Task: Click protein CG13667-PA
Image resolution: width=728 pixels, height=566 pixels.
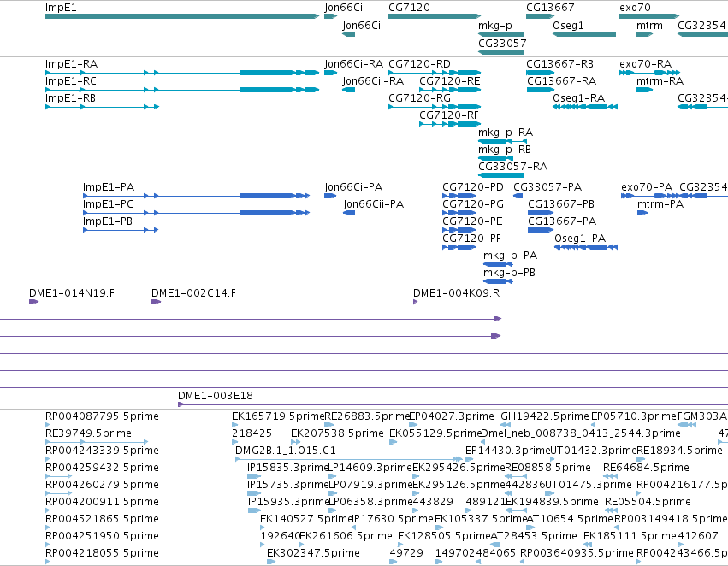Action: pos(541,230)
